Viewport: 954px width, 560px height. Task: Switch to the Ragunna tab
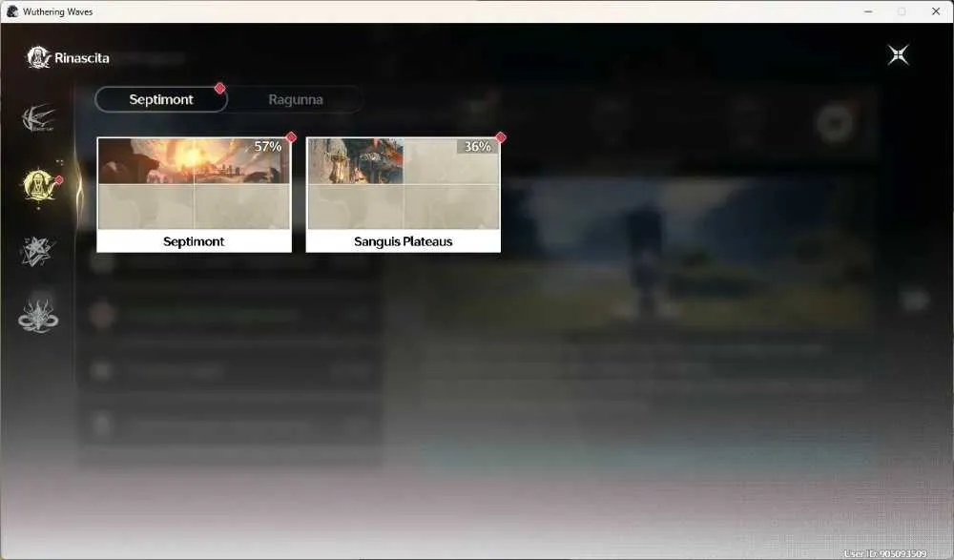coord(296,99)
